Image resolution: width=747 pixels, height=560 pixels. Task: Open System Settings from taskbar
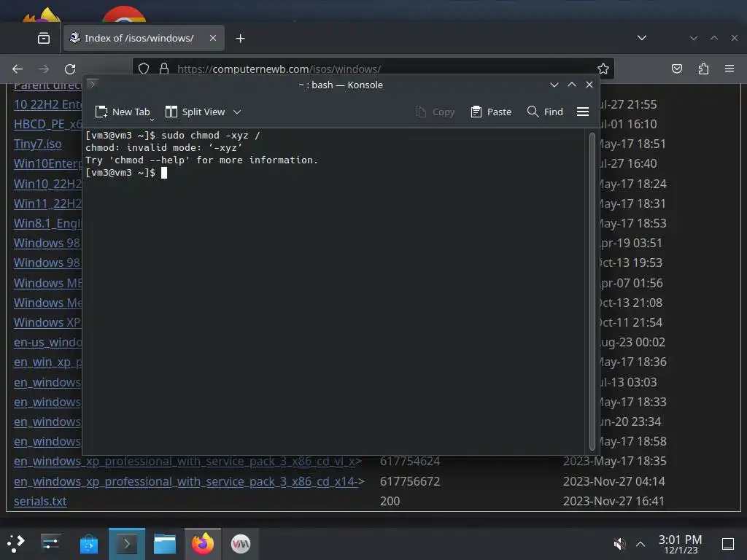coord(50,543)
